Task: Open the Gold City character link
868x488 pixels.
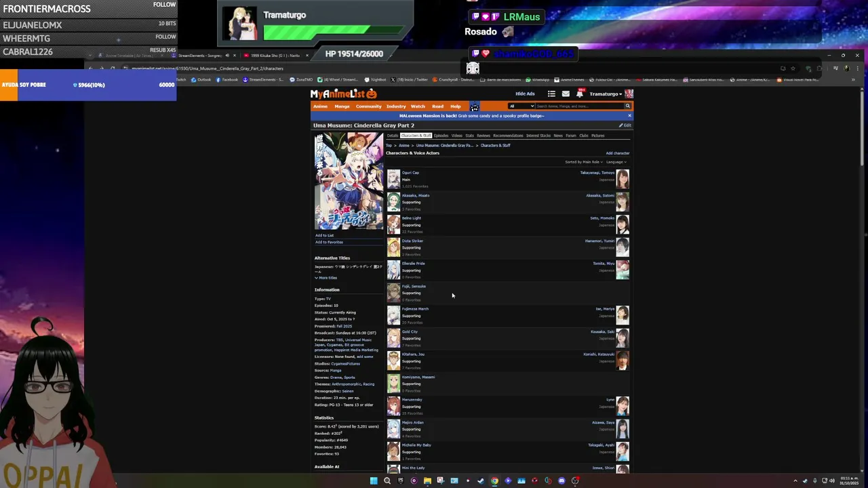Action: click(410, 331)
